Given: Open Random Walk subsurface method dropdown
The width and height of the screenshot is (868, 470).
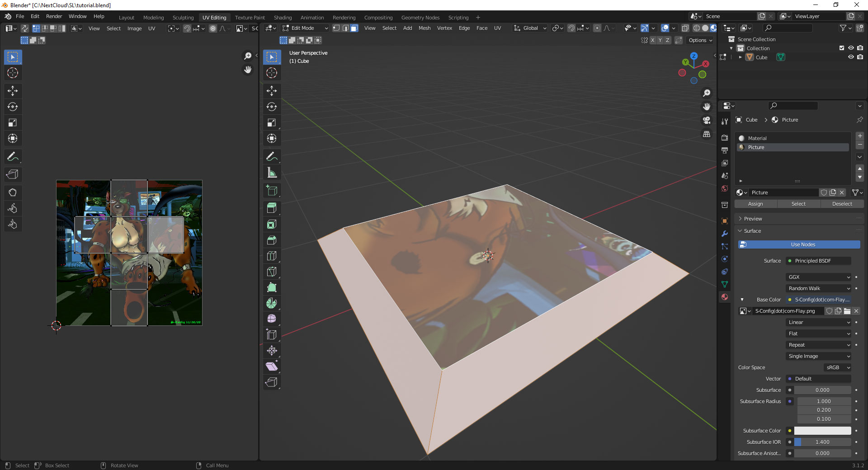Looking at the screenshot, I should 818,288.
